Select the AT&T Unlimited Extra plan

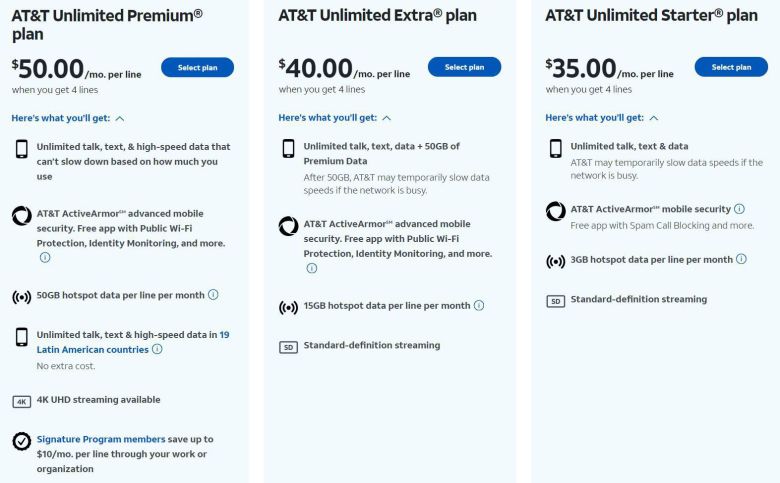(464, 67)
